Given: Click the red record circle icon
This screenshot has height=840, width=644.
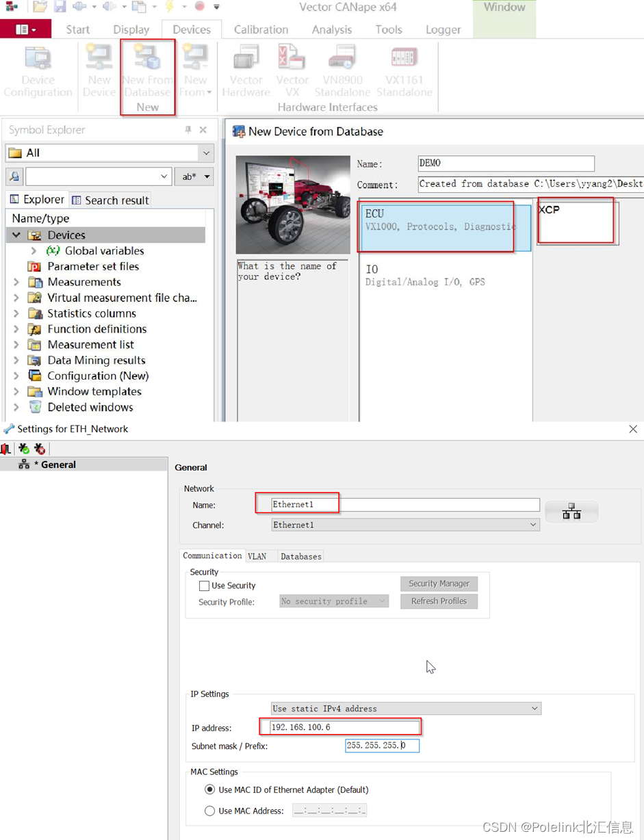Looking at the screenshot, I should coord(200,7).
